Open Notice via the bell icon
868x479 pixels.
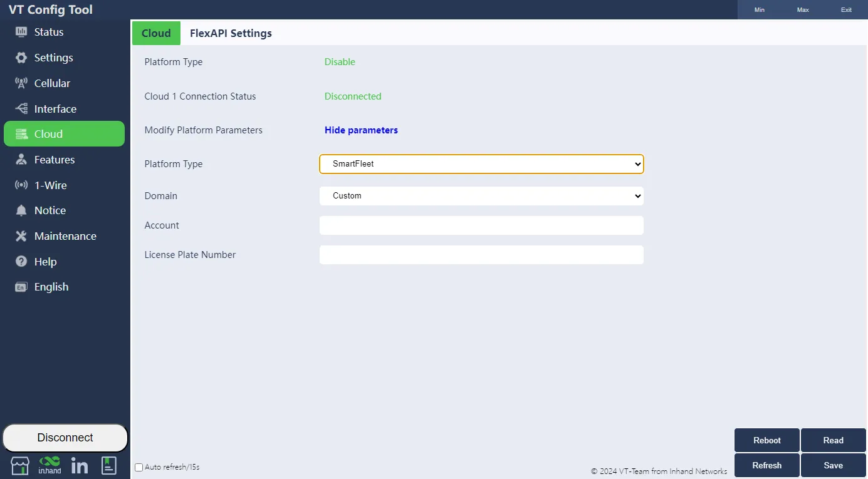coord(21,210)
